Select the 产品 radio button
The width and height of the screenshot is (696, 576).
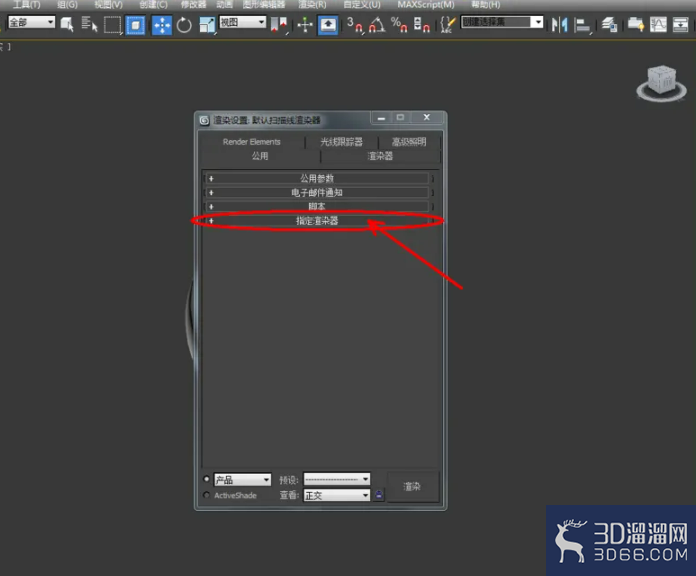point(206,479)
